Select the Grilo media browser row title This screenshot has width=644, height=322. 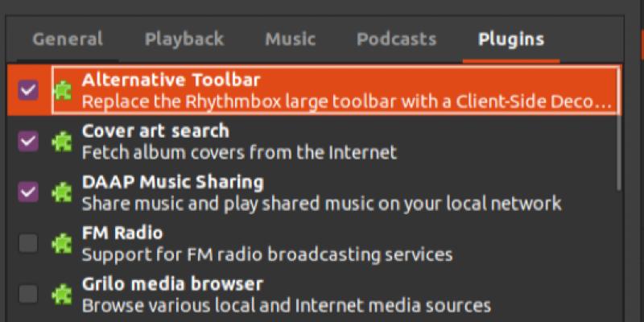(x=172, y=284)
